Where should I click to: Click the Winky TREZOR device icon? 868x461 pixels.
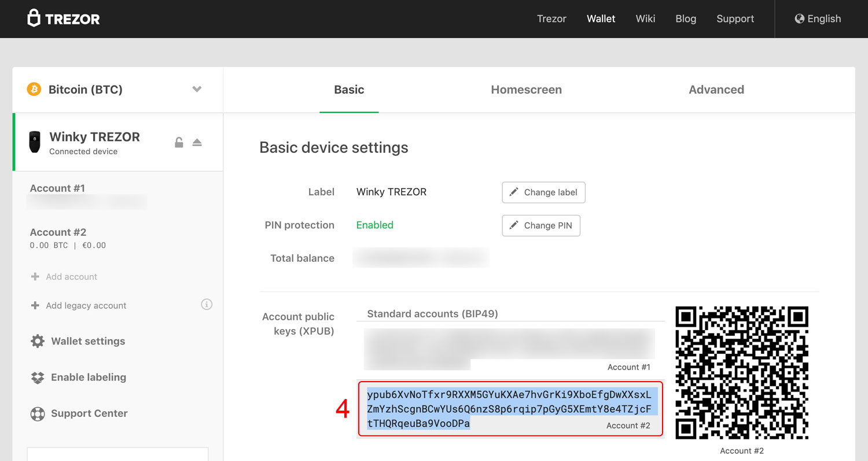(35, 142)
